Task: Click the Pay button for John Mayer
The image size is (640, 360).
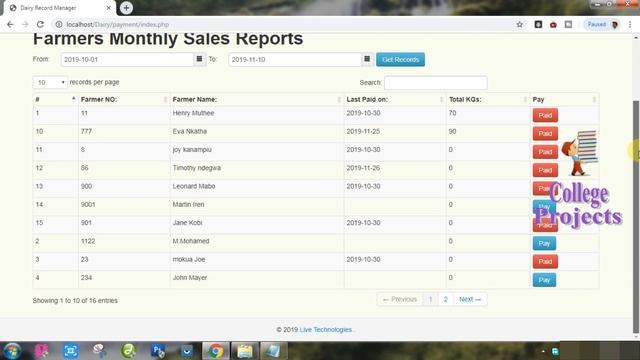Action: 544,280
